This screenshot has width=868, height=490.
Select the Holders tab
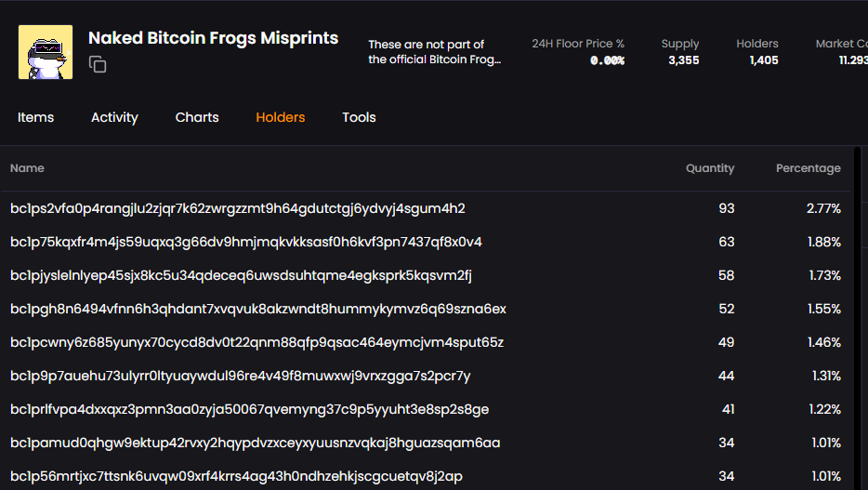(280, 117)
